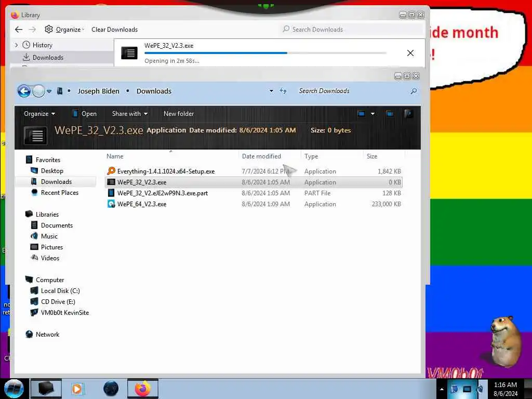Screen dimensions: 532x399
Task: Sort by Date modified column
Action: (x=270, y=156)
